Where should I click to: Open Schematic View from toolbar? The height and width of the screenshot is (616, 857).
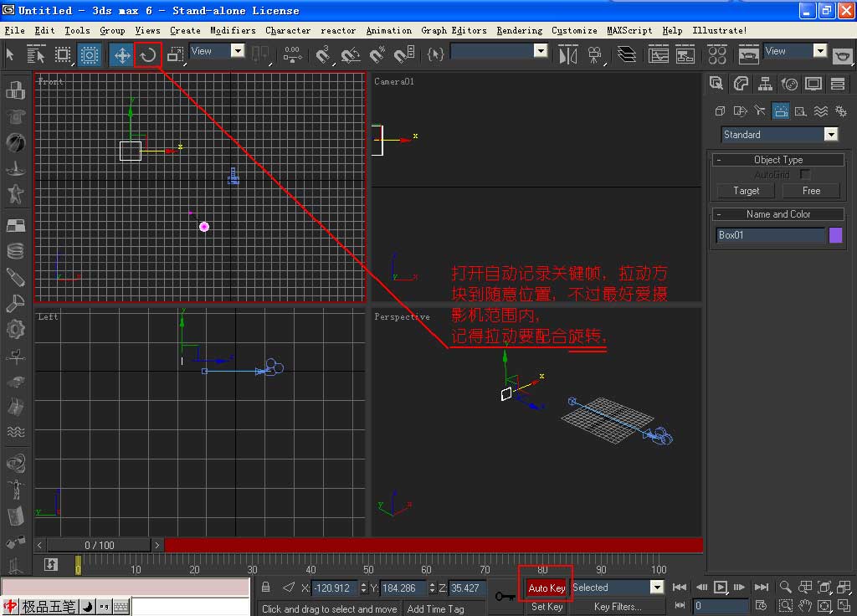[685, 54]
